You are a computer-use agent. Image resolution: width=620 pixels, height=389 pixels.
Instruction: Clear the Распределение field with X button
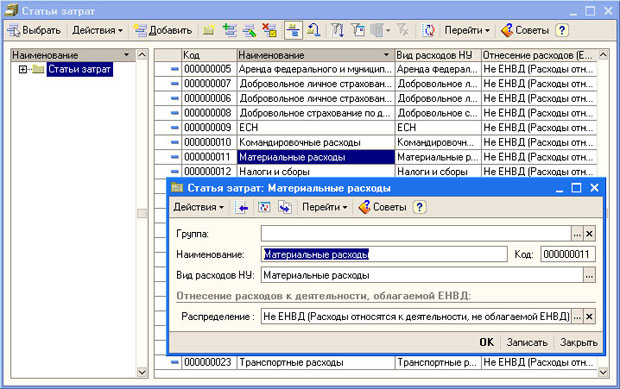[589, 316]
